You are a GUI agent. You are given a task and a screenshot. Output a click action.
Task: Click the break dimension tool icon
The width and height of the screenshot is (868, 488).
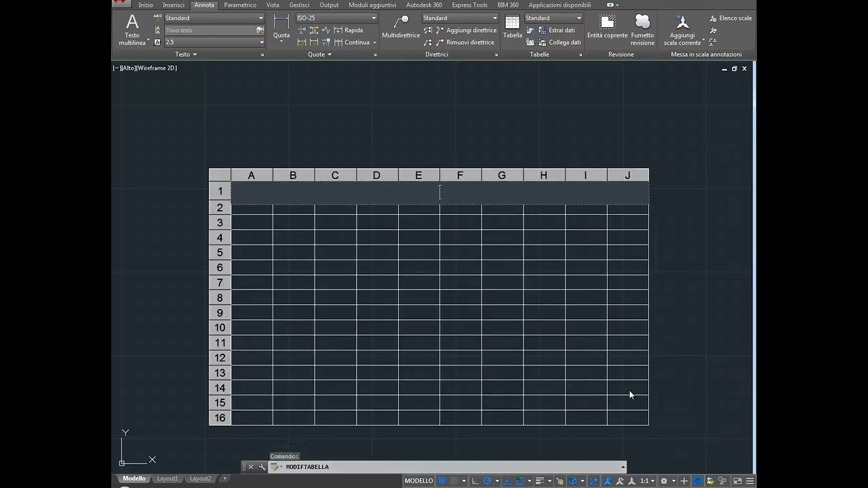point(302,30)
